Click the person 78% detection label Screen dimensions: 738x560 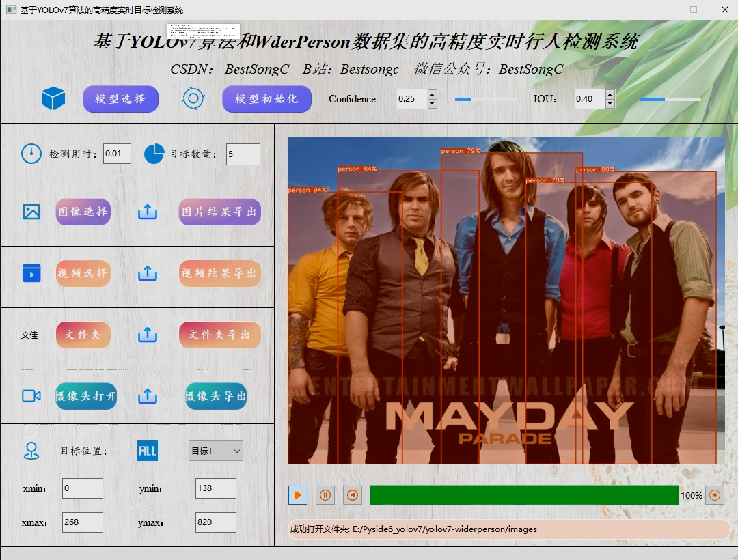point(545,180)
